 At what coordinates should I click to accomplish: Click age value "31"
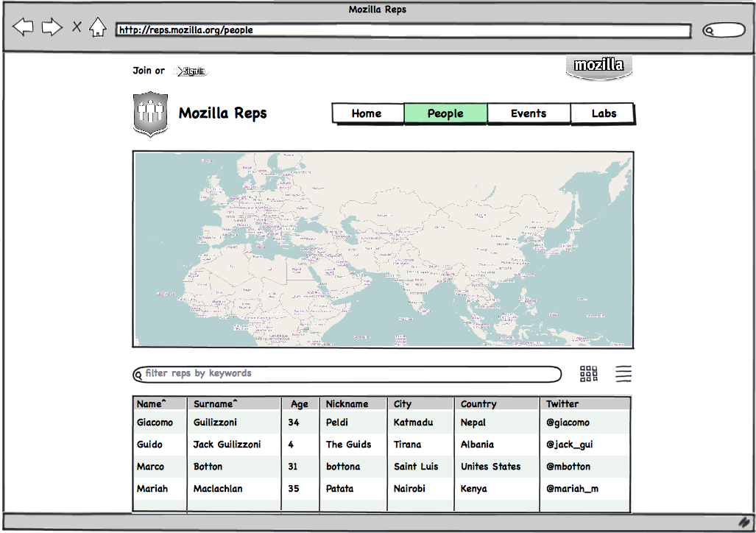pos(293,467)
